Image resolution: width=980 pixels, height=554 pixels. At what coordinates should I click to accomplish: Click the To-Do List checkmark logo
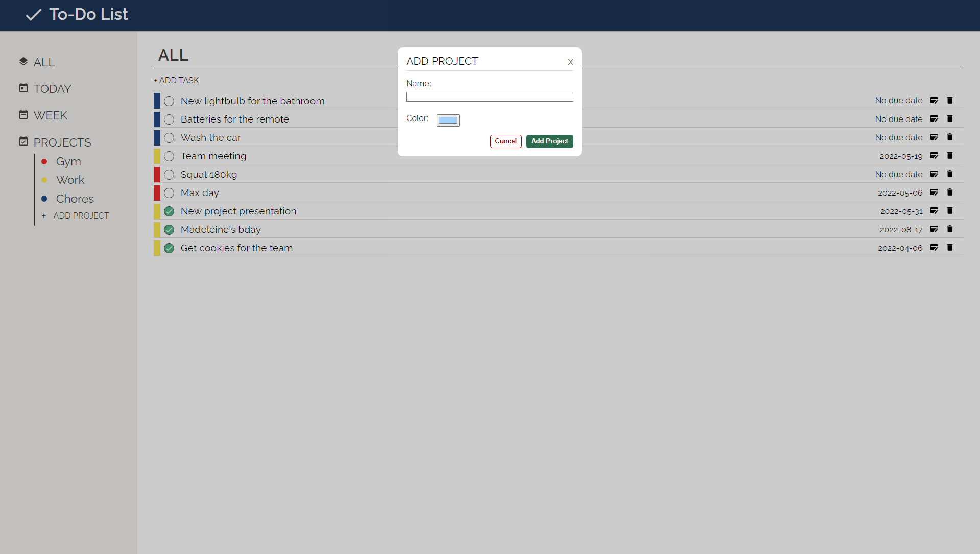coord(33,15)
